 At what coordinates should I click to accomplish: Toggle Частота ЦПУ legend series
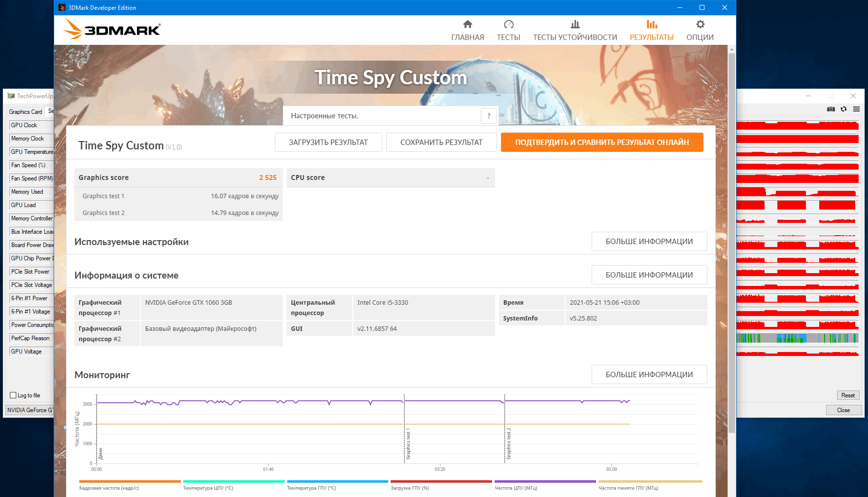(x=545, y=486)
